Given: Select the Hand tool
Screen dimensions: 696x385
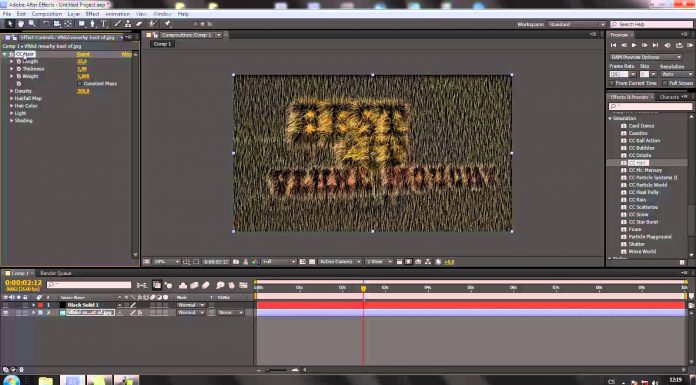Looking at the screenshot, I should [20, 24].
